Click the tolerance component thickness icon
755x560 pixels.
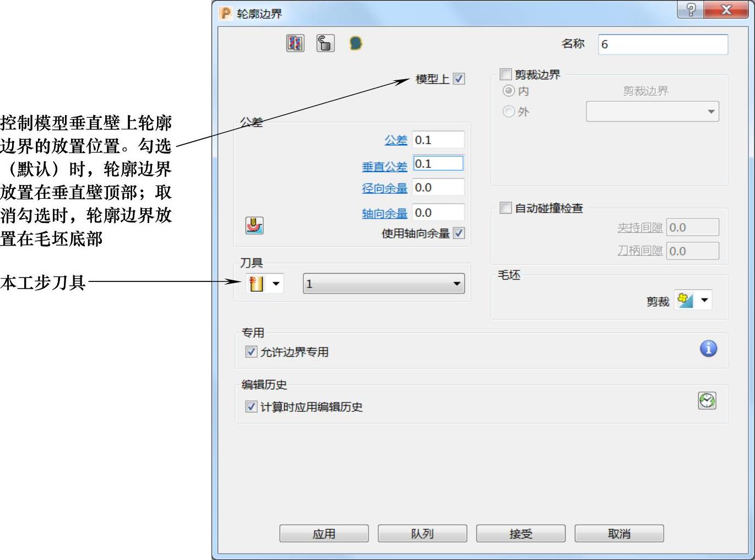254,226
